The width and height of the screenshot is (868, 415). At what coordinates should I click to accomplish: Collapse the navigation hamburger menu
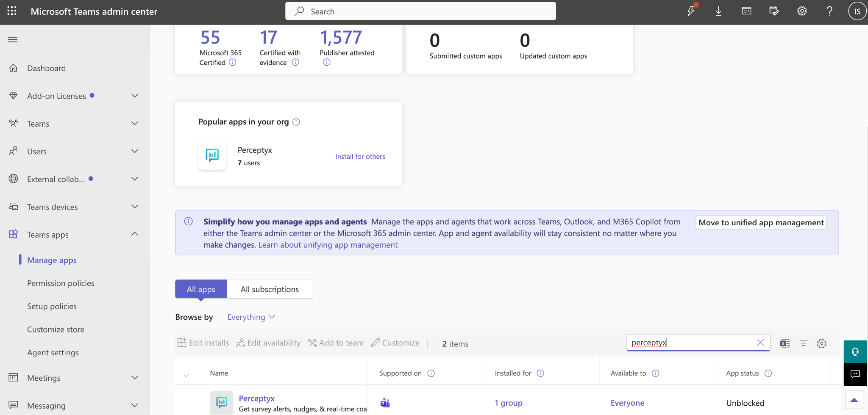[13, 39]
